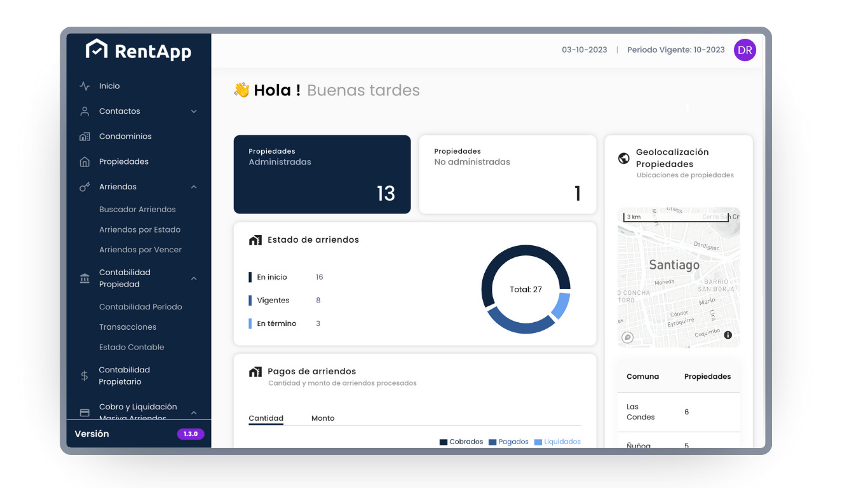Collapse the Arriendos submenu chevron
Image resolution: width=868 pixels, height=488 pixels.
[x=194, y=187]
